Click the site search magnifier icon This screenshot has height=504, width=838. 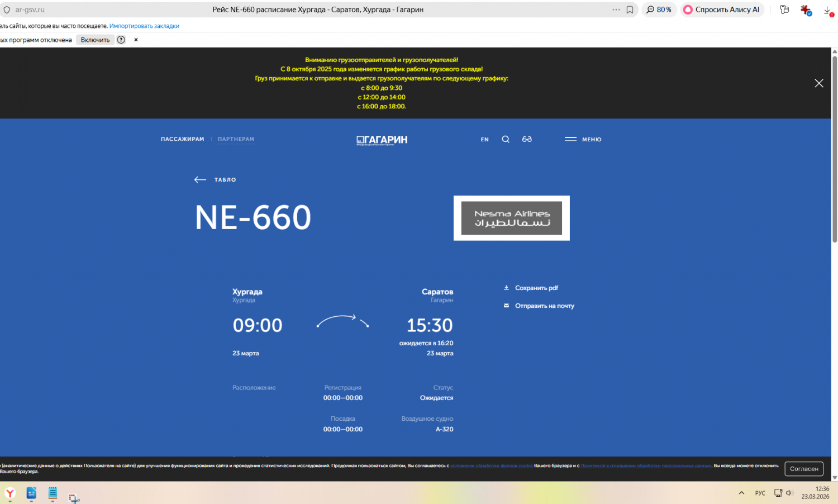tap(506, 140)
